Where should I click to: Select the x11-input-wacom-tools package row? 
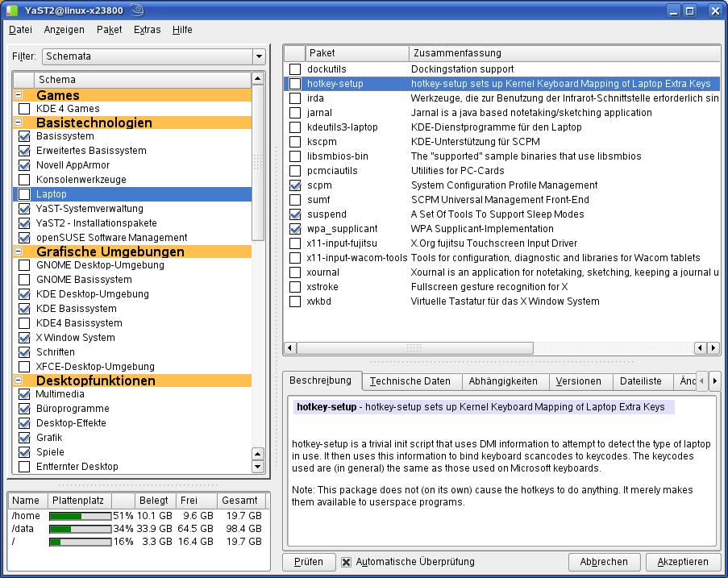pyautogui.click(x=501, y=258)
